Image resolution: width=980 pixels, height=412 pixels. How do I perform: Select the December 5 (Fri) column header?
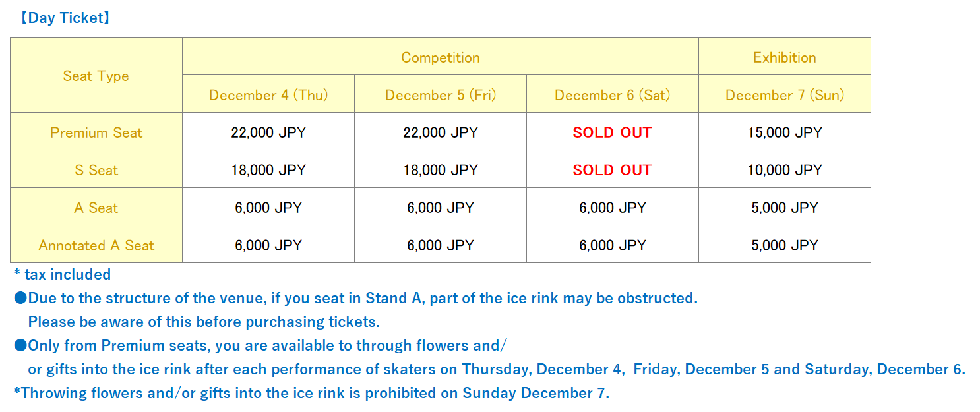440,95
